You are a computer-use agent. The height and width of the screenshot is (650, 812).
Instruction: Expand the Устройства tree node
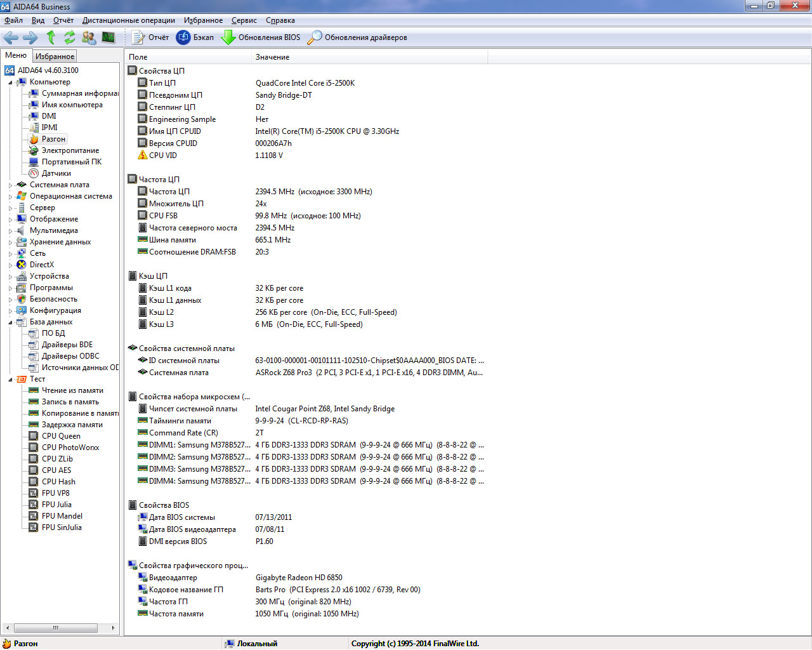pos(10,277)
